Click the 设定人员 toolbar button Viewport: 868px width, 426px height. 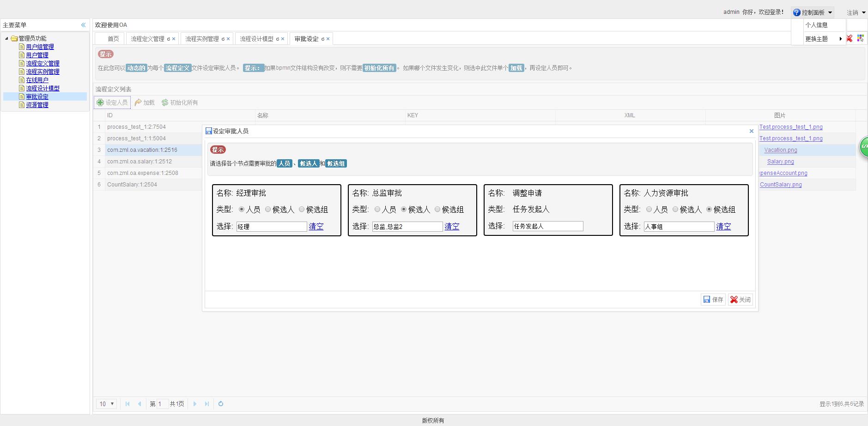(112, 102)
